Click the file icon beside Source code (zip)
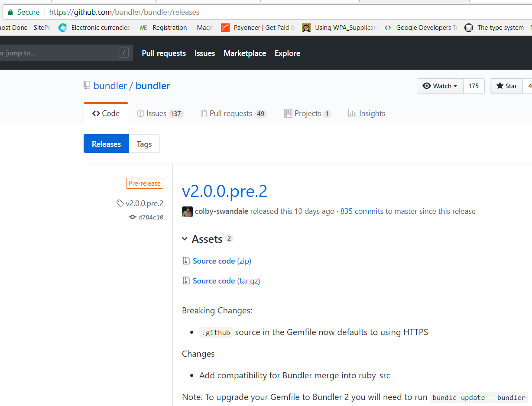The height and width of the screenshot is (406, 532). [186, 260]
